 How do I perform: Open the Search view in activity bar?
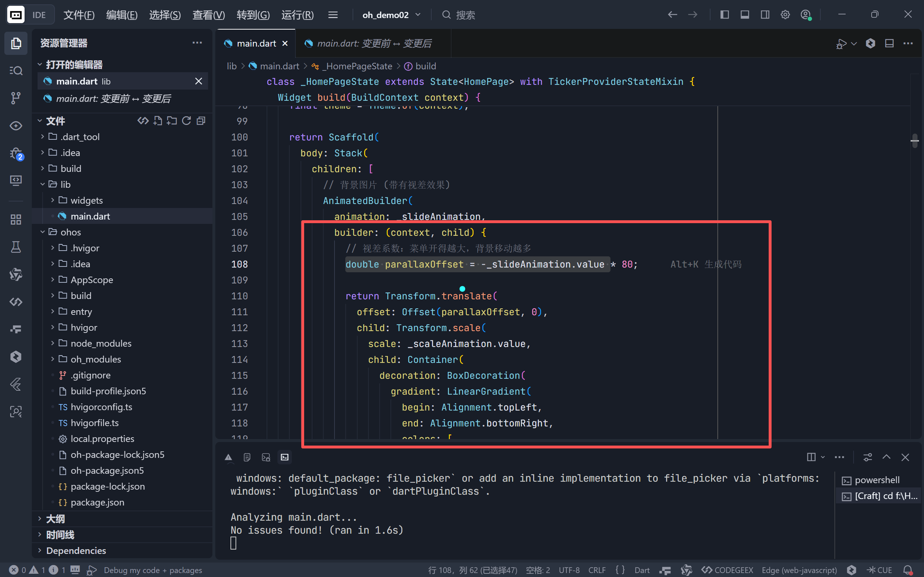click(x=16, y=71)
